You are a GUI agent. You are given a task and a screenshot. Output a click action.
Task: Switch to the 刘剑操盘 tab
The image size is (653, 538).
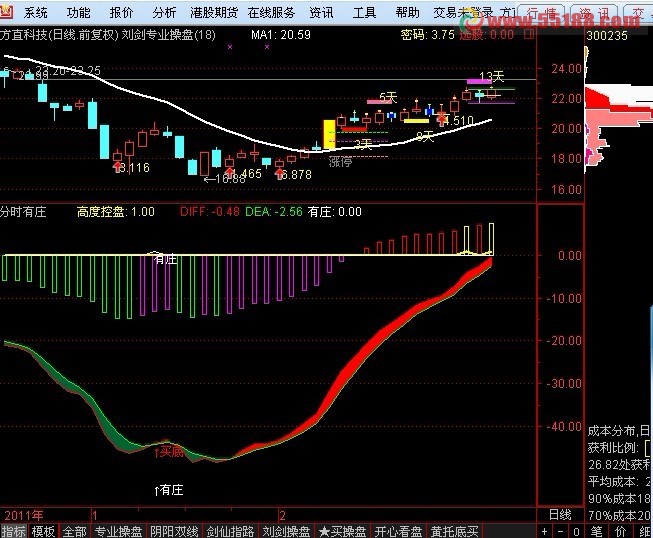(286, 531)
